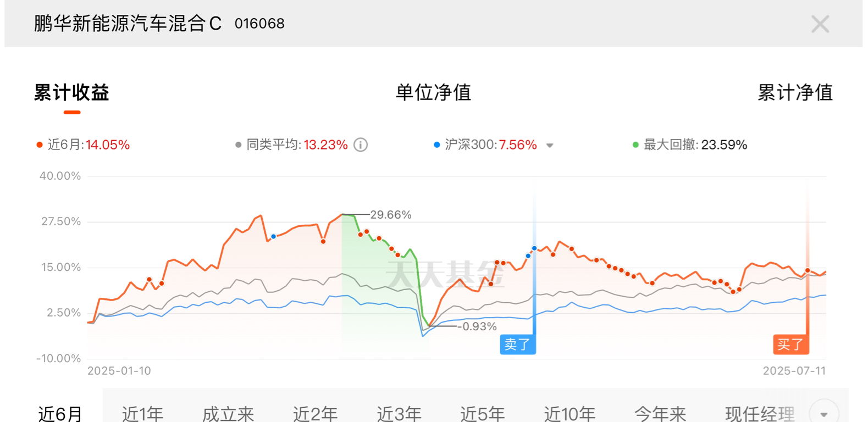Viewport: 868px width, 422px height.
Task: Toggle the 最大回撤 green legend dot
Action: pyautogui.click(x=635, y=145)
